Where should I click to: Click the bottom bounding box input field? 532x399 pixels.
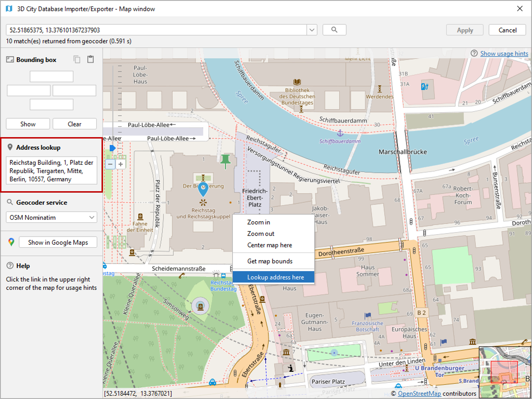click(52, 105)
